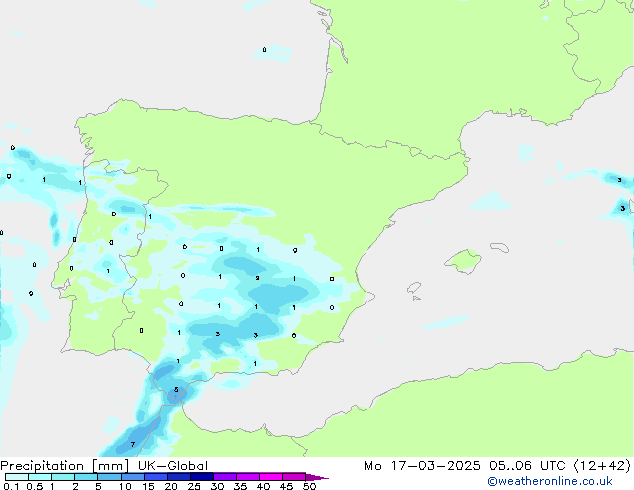The image size is (634, 490).
Task: Pick the 2–5 mm legend color swatch
Action: pyautogui.click(x=86, y=477)
